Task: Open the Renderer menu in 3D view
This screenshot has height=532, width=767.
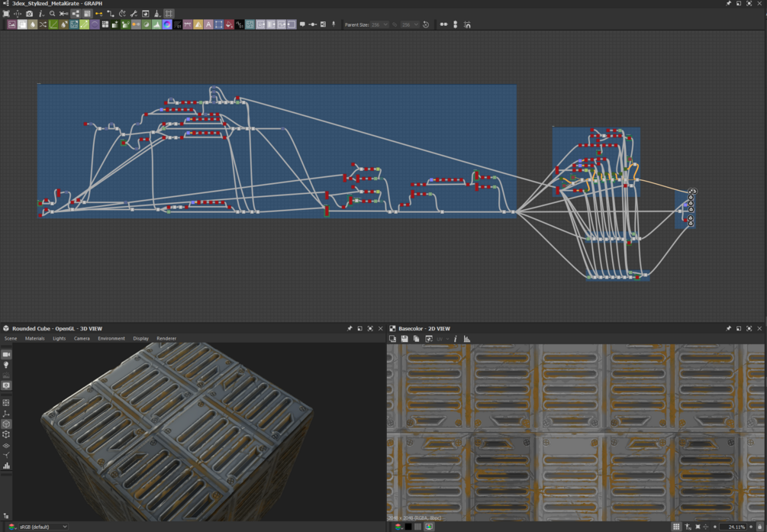Action: (x=166, y=338)
